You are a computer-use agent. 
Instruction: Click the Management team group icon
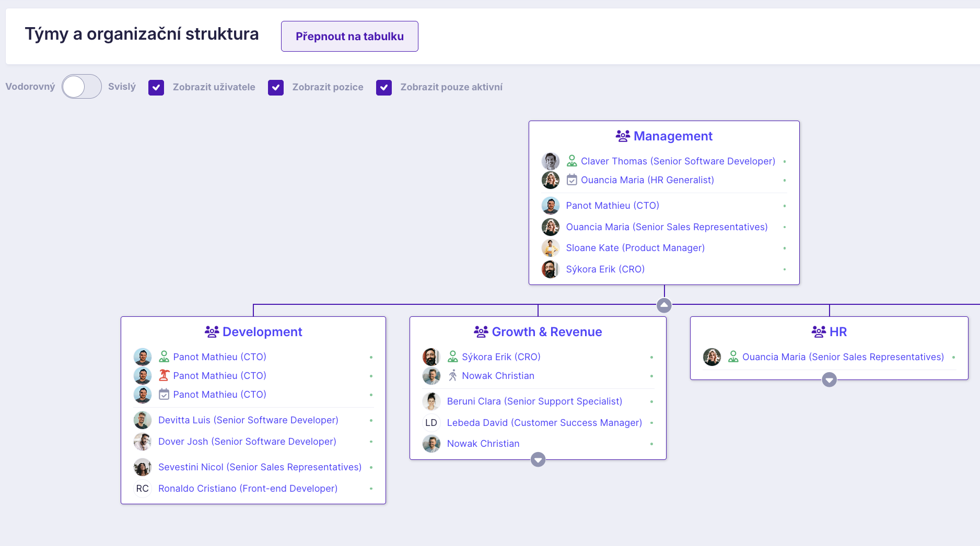pos(623,136)
